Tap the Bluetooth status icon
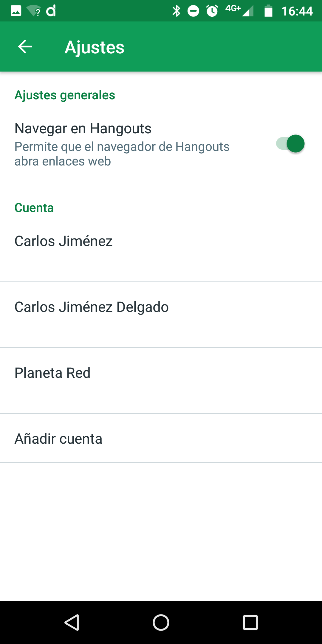 (177, 11)
